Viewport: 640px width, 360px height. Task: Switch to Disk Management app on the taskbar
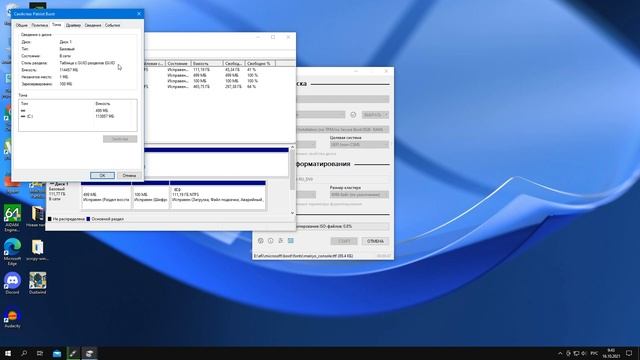click(x=89, y=353)
